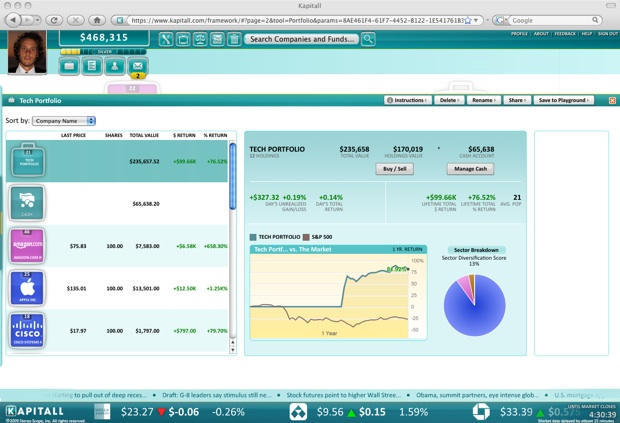
Task: Open the browser back-forward history dropdown arrow
Action: click(x=37, y=20)
